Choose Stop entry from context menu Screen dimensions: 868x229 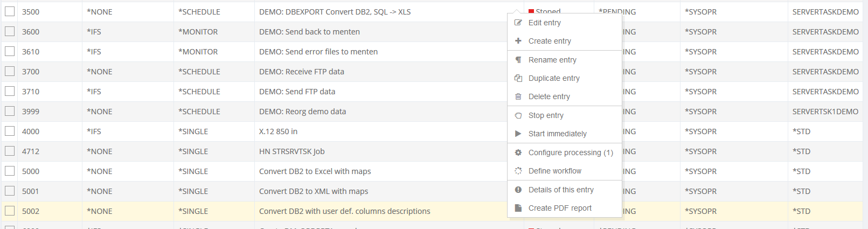point(546,115)
